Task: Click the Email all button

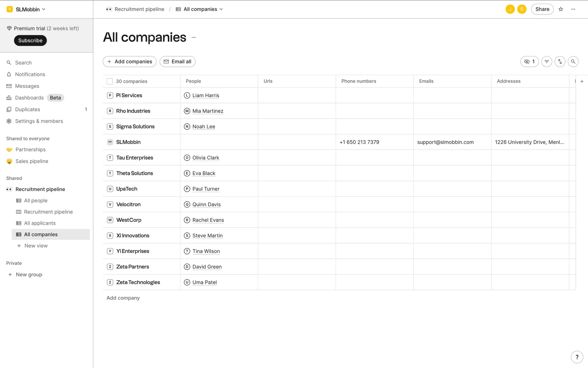Action: [178, 62]
